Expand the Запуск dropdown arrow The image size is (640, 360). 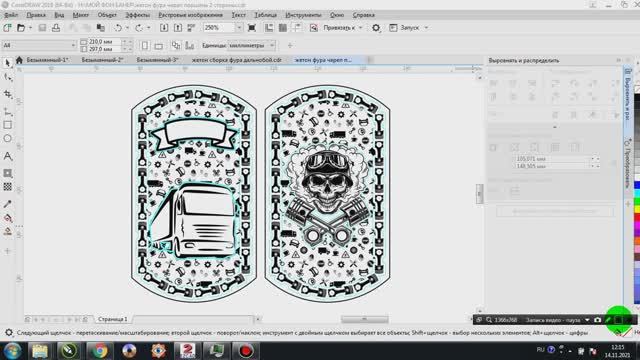(426, 28)
